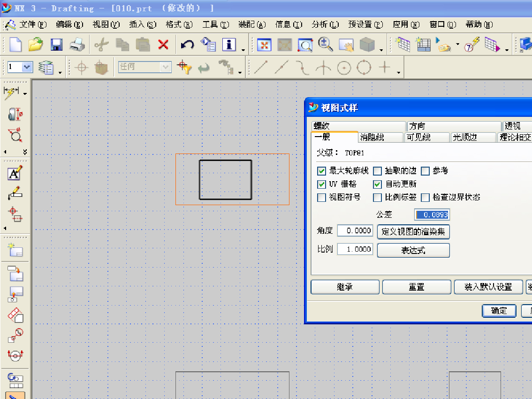Click the 重置 button
The width and height of the screenshot is (532, 399).
click(417, 287)
